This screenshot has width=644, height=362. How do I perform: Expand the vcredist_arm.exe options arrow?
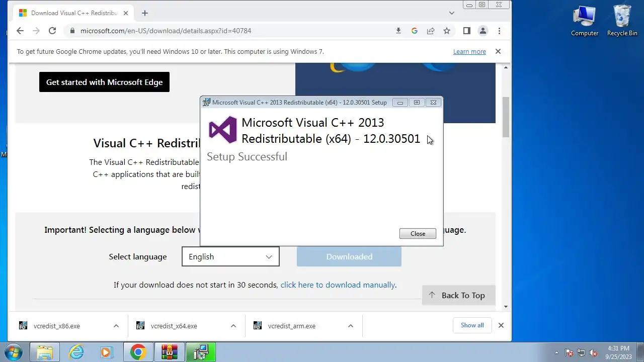[351, 326]
